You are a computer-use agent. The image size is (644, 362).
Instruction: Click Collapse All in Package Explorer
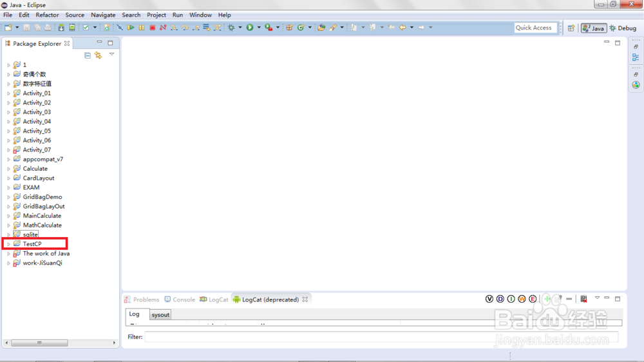[88, 55]
